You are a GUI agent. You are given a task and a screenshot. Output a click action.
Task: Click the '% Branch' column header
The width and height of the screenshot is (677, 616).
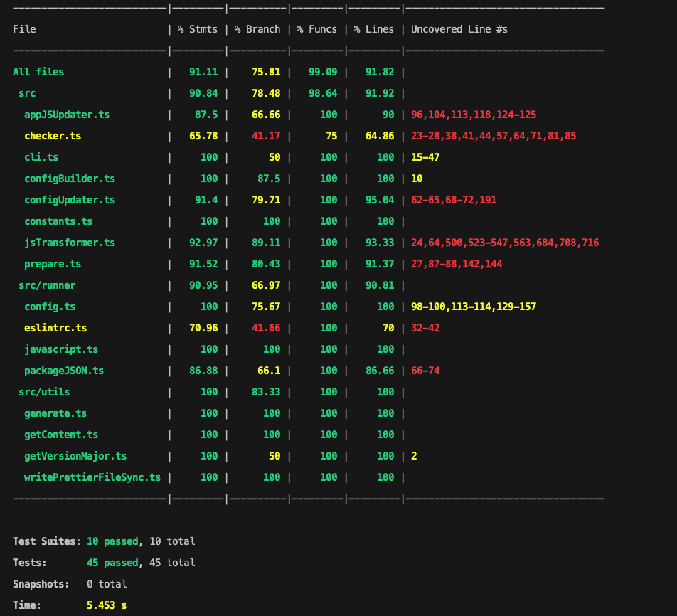[257, 29]
